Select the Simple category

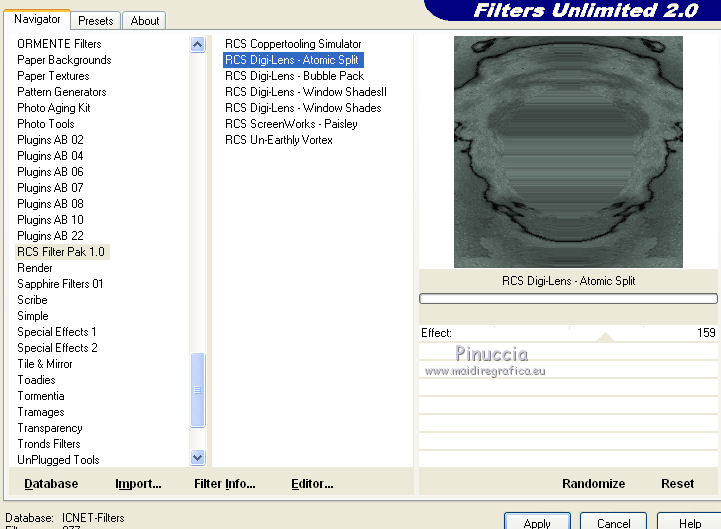coord(33,316)
